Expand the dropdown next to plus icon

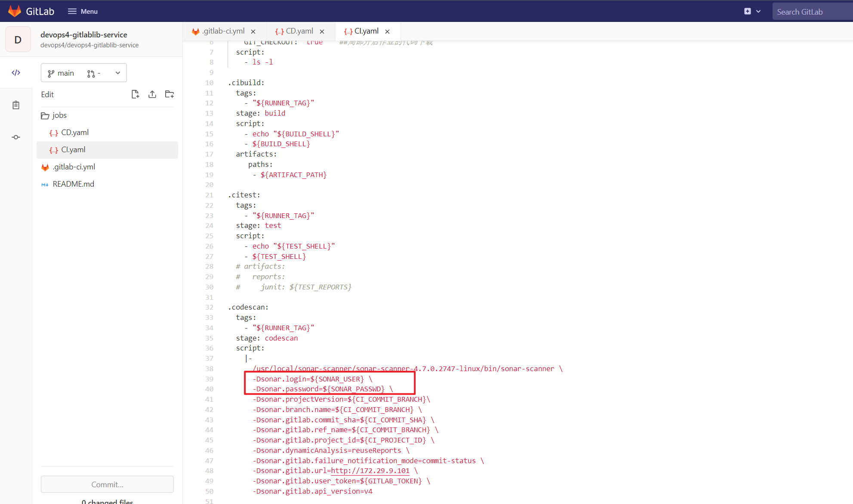[758, 11]
